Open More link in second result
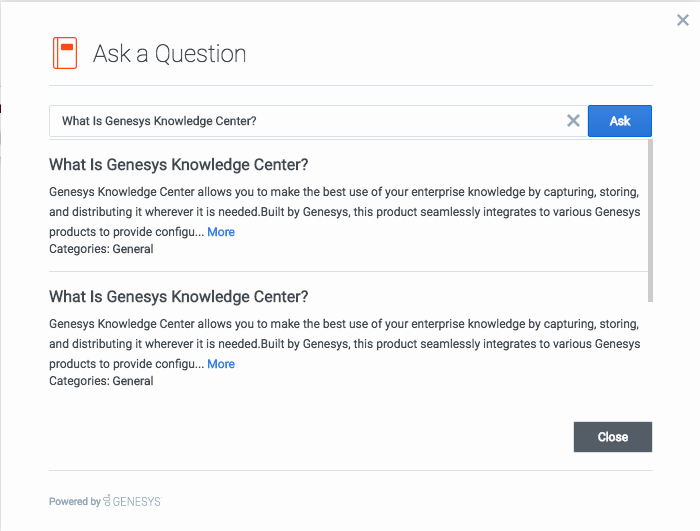This screenshot has height=531, width=700. 221,364
